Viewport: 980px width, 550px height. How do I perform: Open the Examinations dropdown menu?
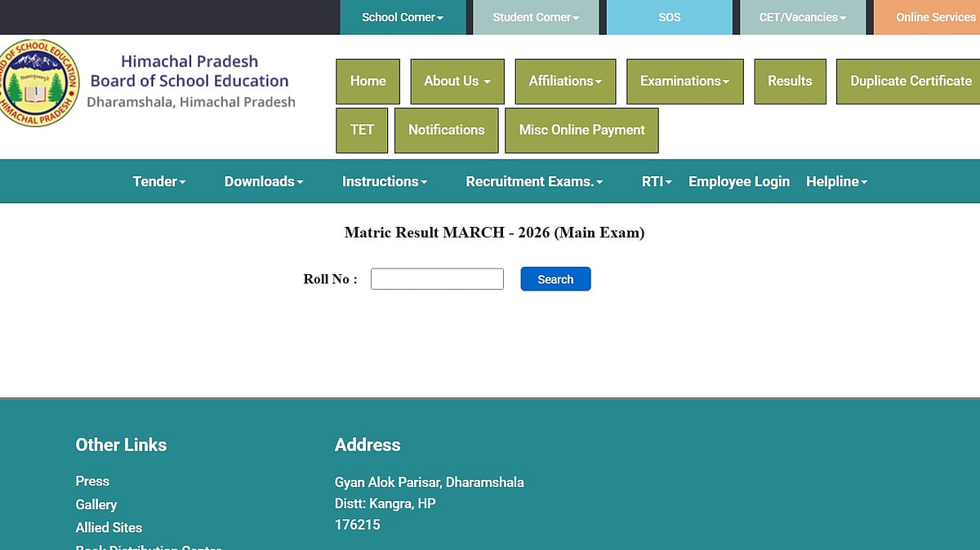tap(685, 82)
